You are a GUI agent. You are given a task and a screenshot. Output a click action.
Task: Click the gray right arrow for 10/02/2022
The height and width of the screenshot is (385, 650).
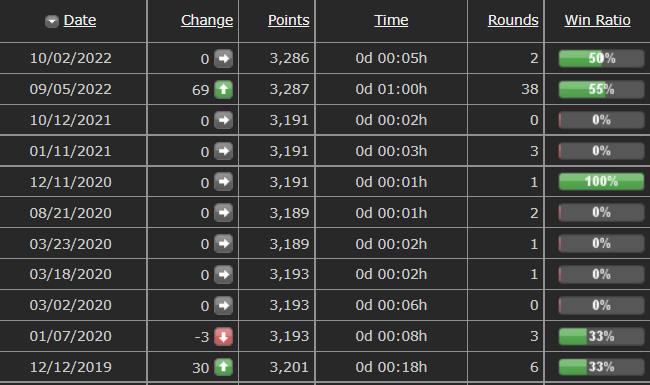(223, 58)
